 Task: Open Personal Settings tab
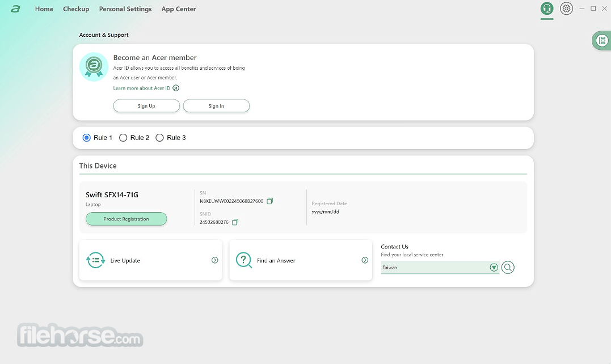coord(125,9)
